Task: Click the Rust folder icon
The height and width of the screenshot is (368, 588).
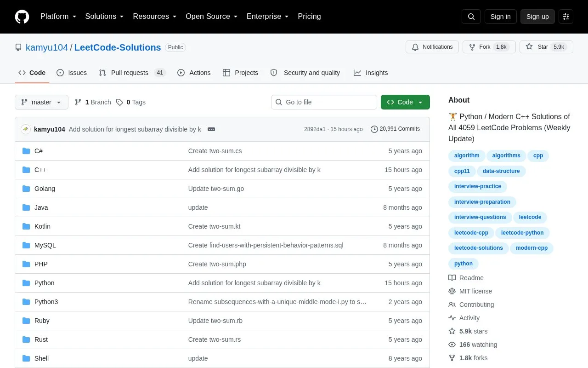Action: [26, 339]
